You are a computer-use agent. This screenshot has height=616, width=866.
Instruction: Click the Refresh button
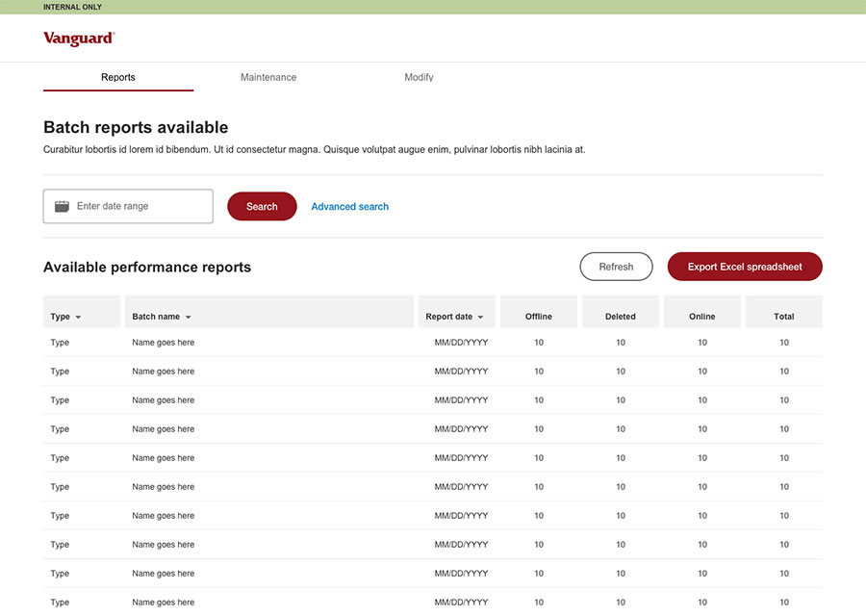[x=616, y=267]
